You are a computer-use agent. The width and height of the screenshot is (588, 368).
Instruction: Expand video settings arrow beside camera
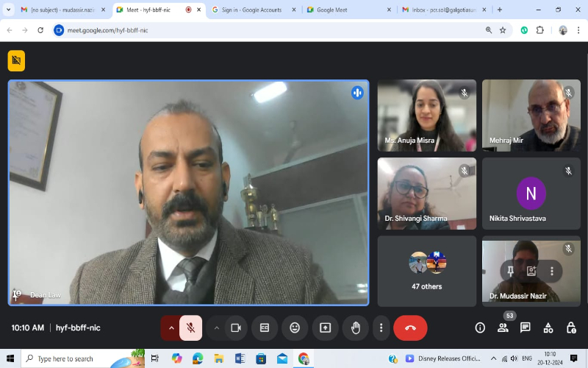pyautogui.click(x=216, y=328)
